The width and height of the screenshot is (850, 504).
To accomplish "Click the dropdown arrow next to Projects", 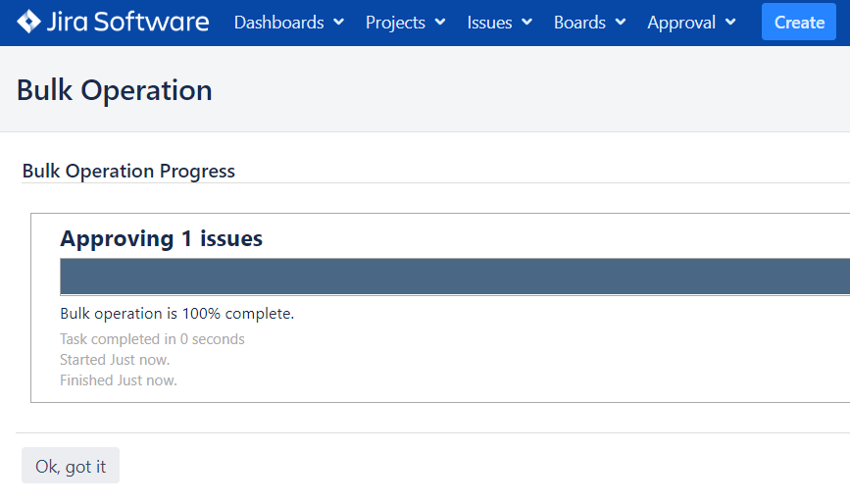I will [x=440, y=22].
